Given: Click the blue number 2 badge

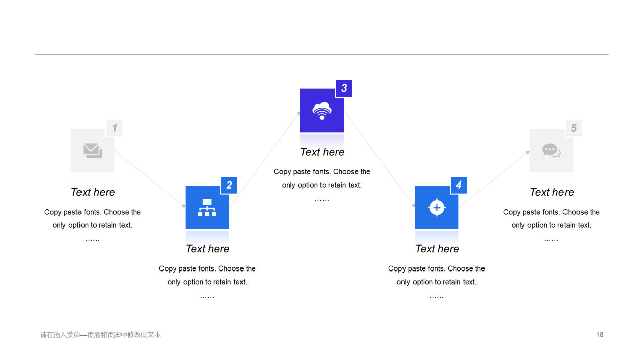Looking at the screenshot, I should (229, 185).
